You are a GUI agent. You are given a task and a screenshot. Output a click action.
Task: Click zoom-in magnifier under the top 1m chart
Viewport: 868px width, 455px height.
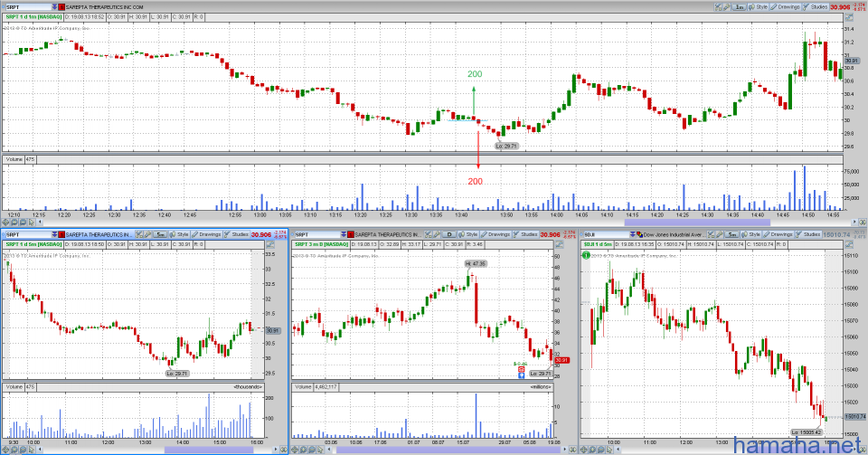(14, 222)
